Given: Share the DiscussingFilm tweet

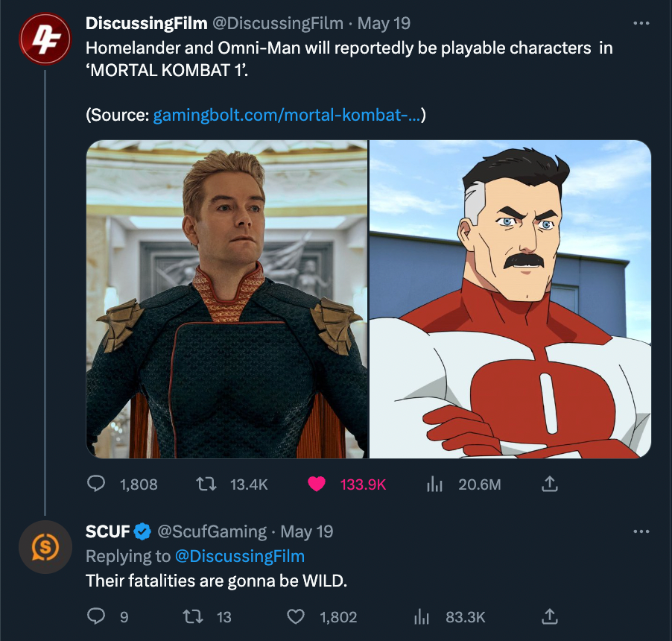Looking at the screenshot, I should coord(548,484).
